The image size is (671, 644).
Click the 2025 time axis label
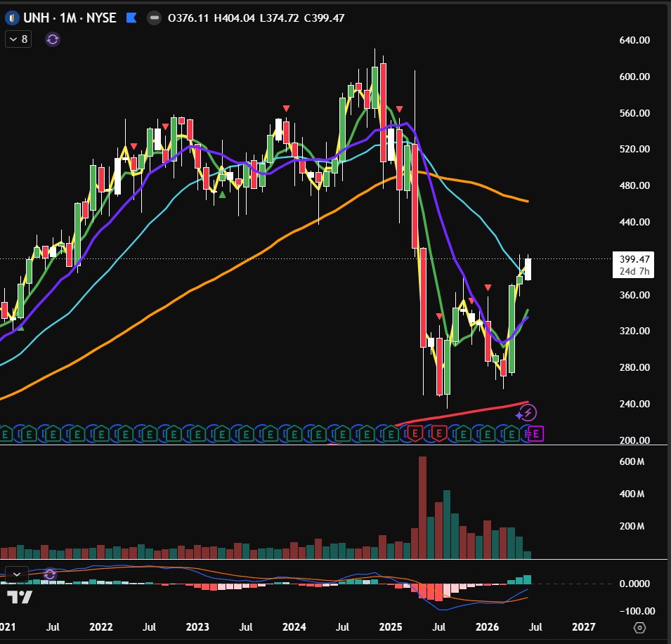coord(391,627)
